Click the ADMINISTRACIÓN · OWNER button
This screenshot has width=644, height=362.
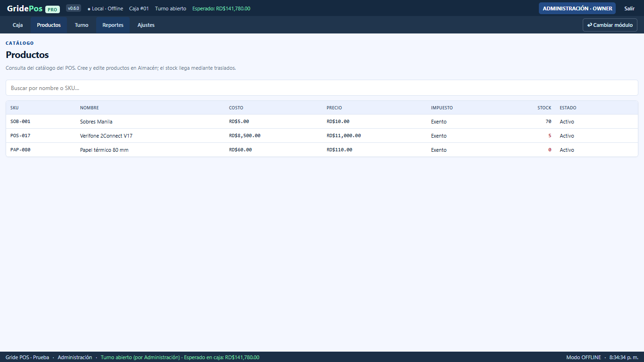tap(577, 8)
